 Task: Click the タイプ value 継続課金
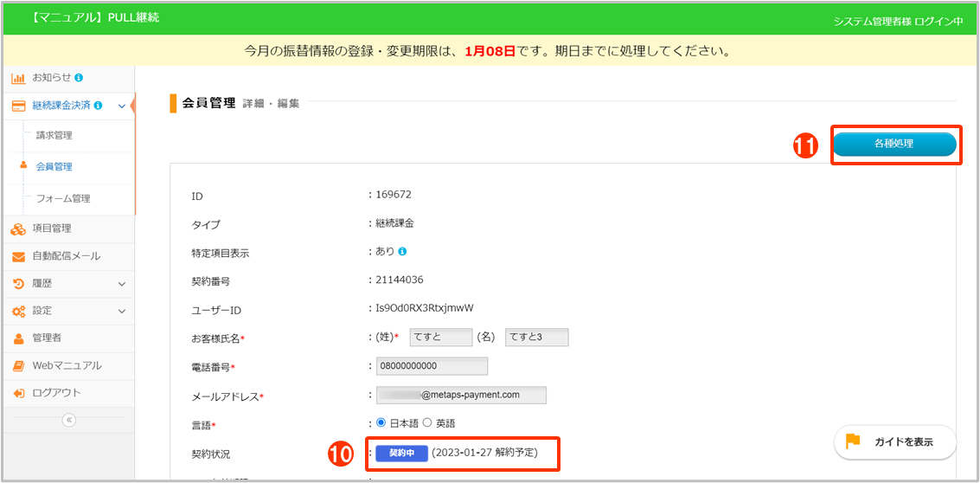(x=395, y=223)
